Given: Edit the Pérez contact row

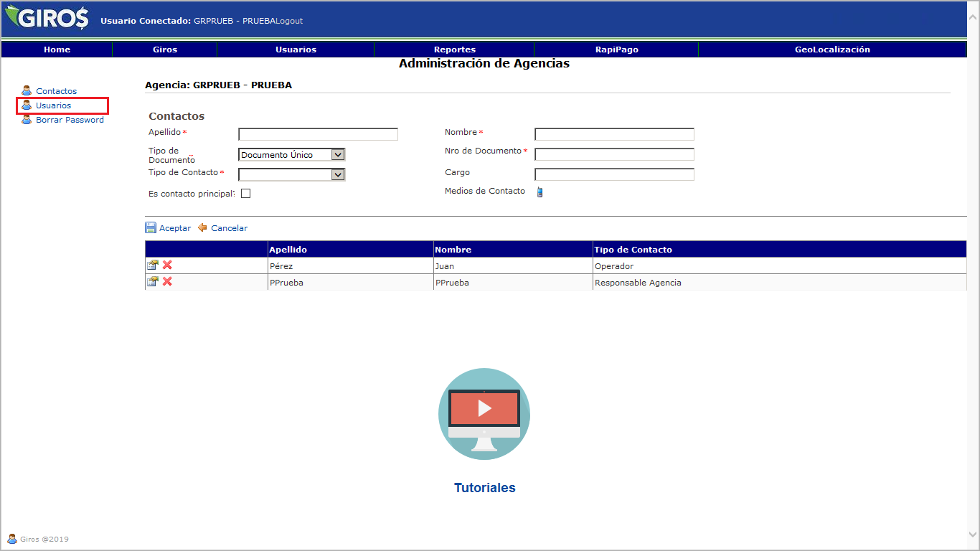Looking at the screenshot, I should (x=152, y=265).
